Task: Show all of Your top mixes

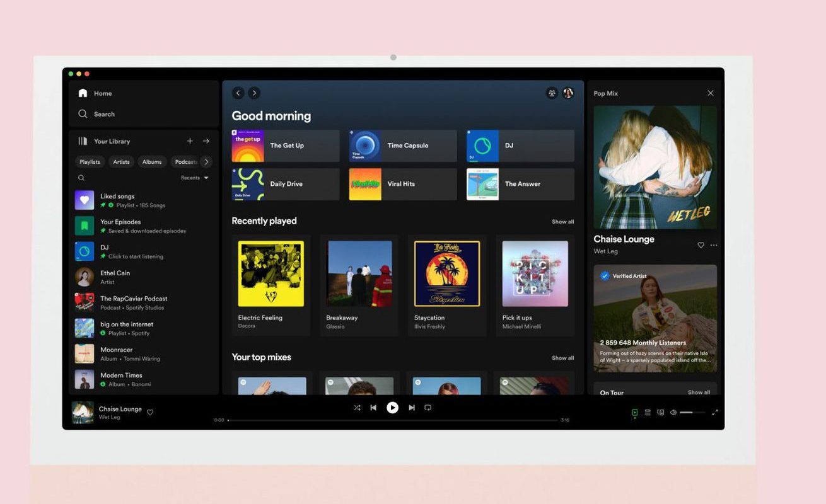Action: coord(563,358)
